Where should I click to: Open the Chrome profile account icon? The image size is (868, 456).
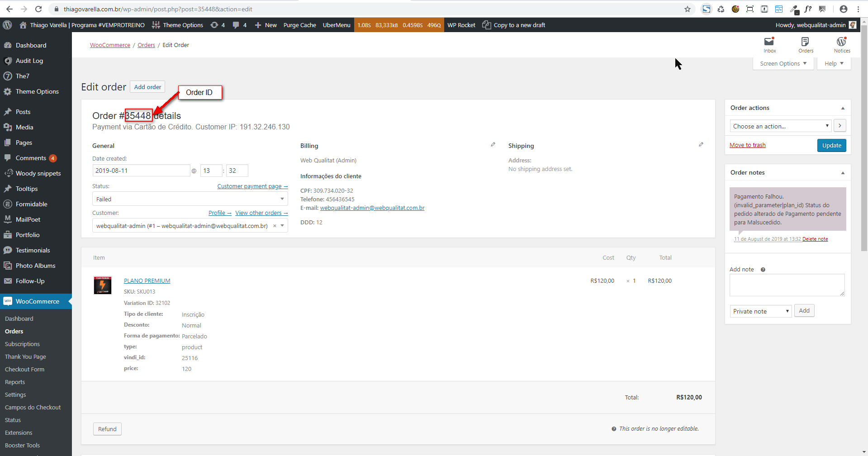click(x=844, y=9)
